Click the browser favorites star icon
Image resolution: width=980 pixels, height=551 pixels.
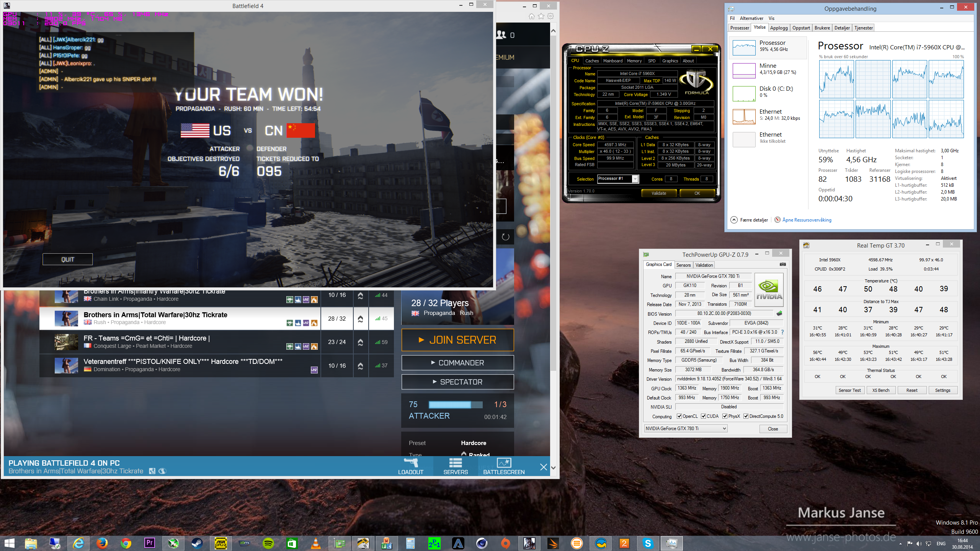click(x=541, y=16)
